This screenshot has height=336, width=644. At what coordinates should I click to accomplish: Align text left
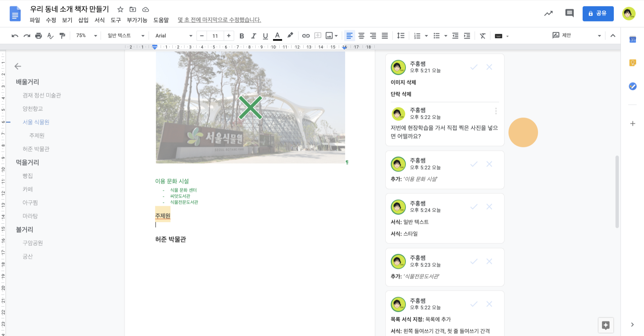(349, 36)
